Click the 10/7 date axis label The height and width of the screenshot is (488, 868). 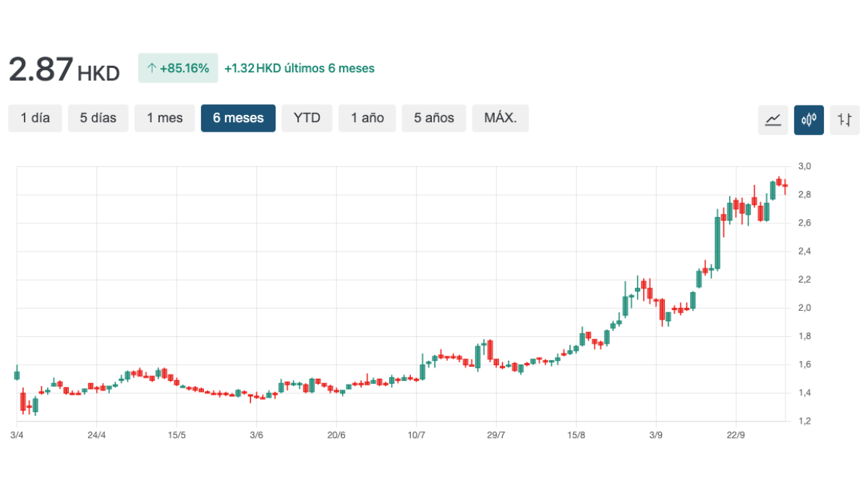pyautogui.click(x=416, y=435)
